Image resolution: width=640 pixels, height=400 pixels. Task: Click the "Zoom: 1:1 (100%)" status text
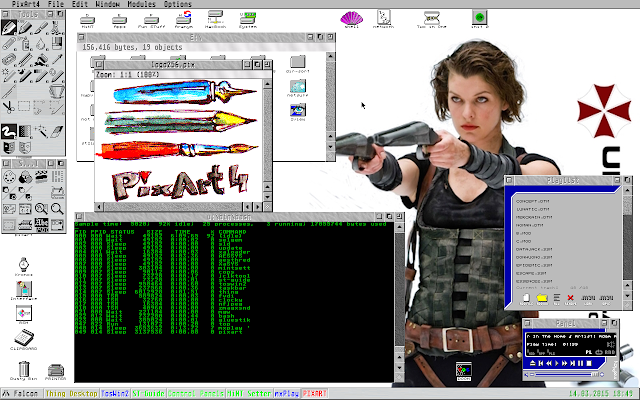tap(127, 75)
